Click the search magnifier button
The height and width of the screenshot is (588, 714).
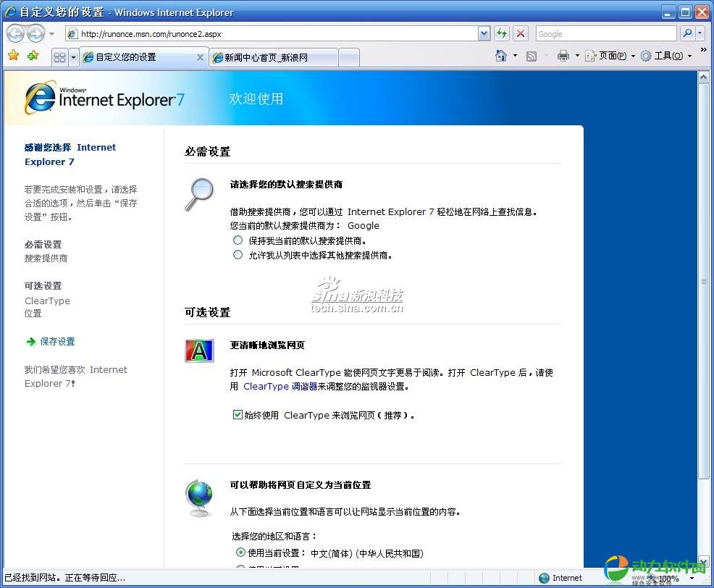tap(687, 33)
